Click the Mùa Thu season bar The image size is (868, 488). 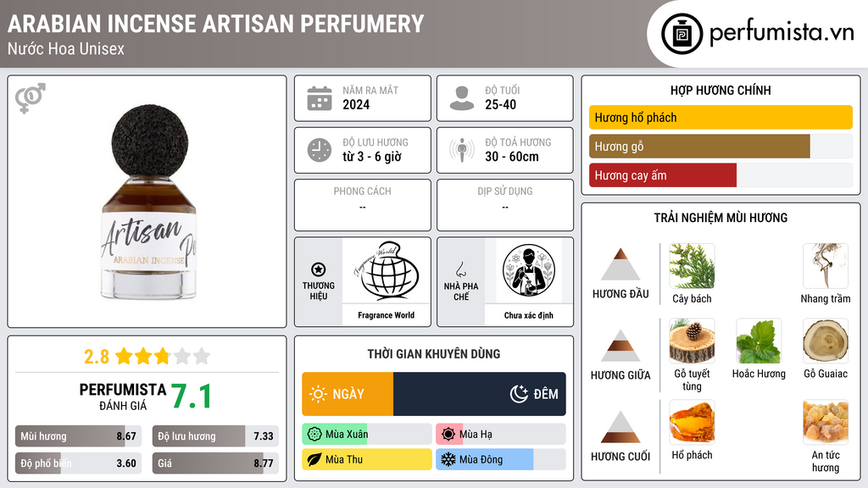(367, 459)
